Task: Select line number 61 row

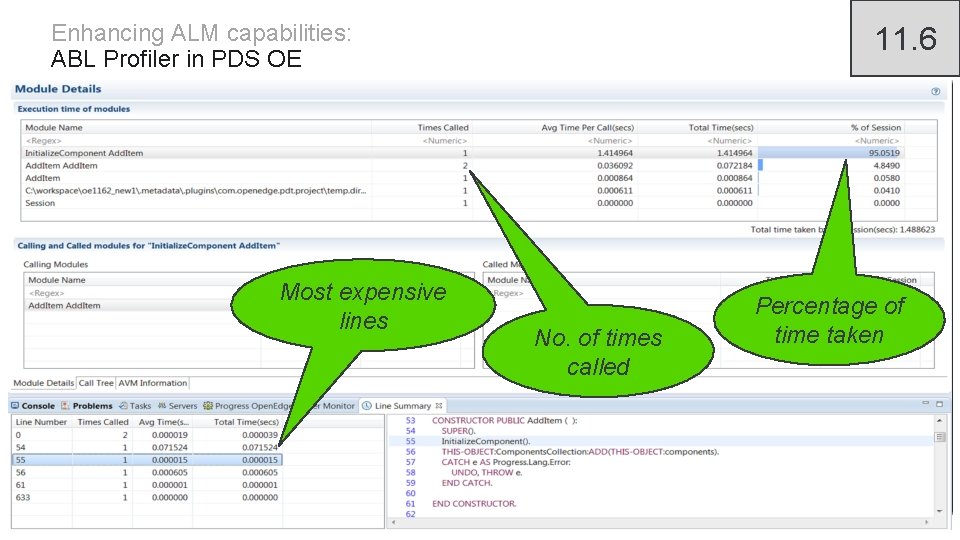Action: pos(147,484)
